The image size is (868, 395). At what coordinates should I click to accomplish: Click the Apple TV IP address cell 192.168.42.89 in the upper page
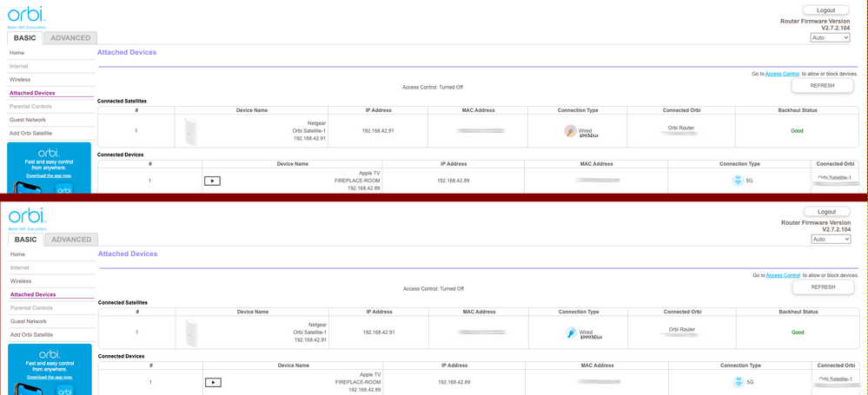(x=454, y=181)
